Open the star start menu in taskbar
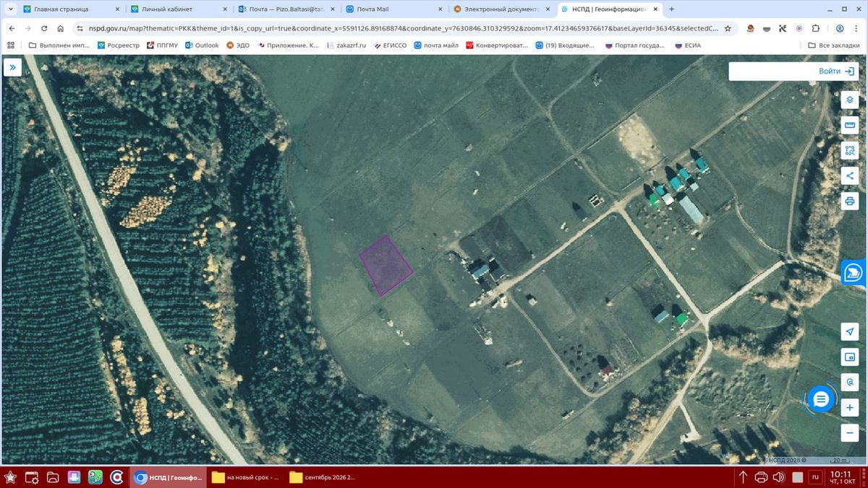The width and height of the screenshot is (868, 488). point(11,477)
